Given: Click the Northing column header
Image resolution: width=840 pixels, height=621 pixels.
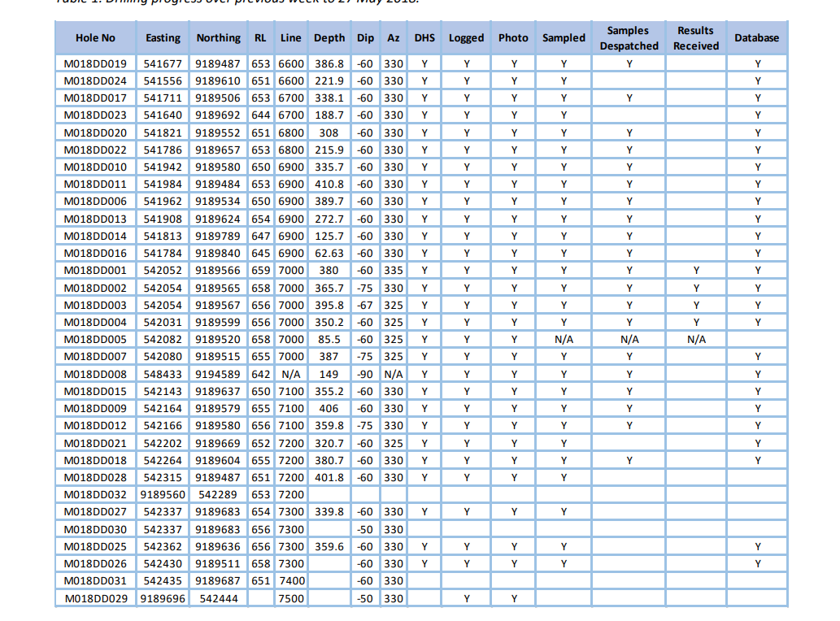Looking at the screenshot, I should [218, 38].
